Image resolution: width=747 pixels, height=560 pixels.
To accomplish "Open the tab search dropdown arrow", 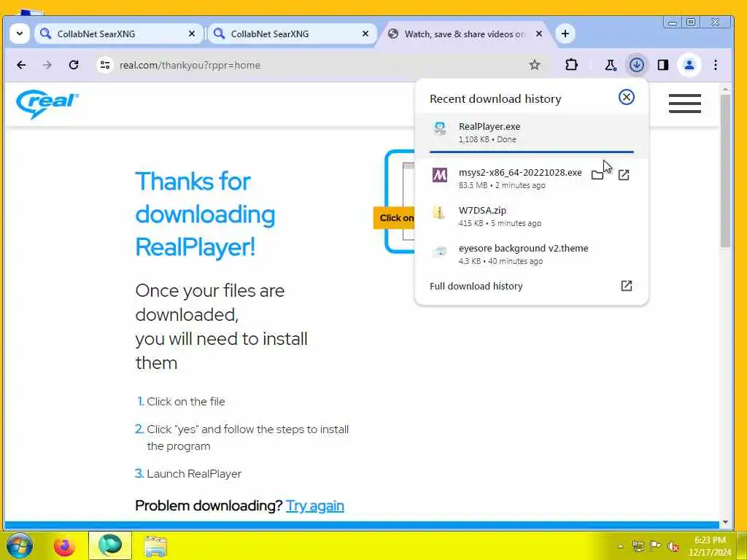I will [20, 34].
